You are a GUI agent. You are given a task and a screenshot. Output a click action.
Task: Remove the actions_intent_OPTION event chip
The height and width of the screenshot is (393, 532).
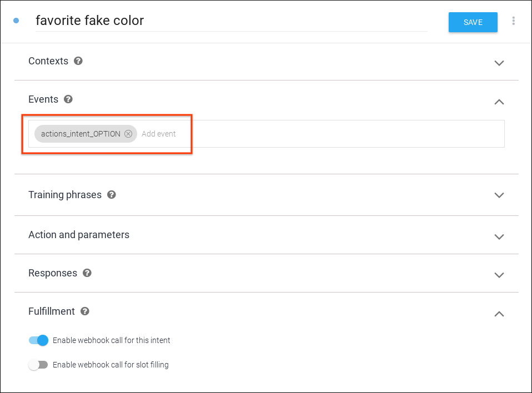pos(128,134)
